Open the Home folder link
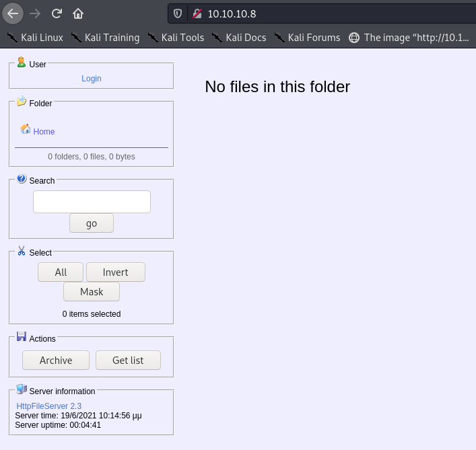Viewport: 476px width, 450px height. pyautogui.click(x=44, y=132)
